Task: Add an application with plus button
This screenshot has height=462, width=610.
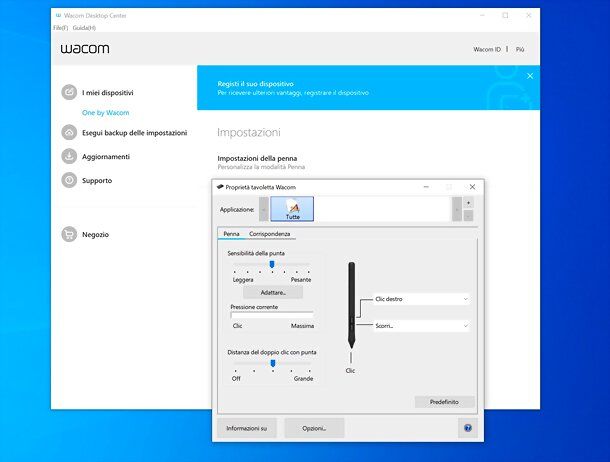Action: pyautogui.click(x=468, y=203)
